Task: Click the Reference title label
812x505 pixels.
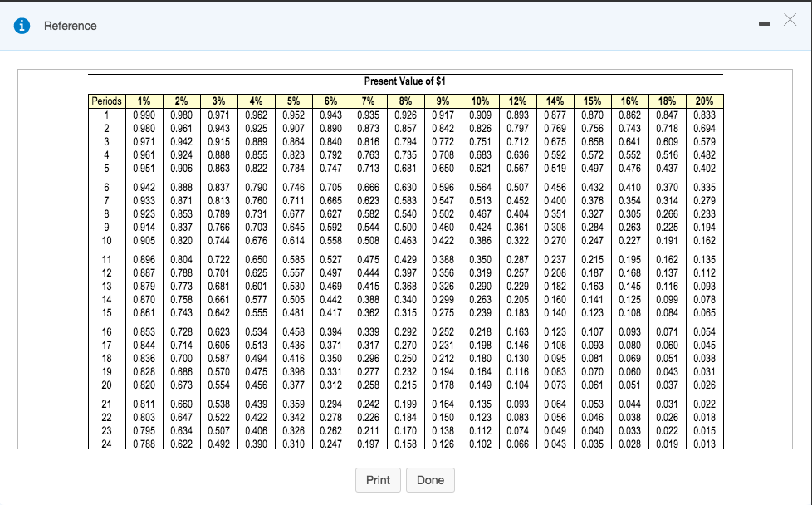Action: point(60,27)
